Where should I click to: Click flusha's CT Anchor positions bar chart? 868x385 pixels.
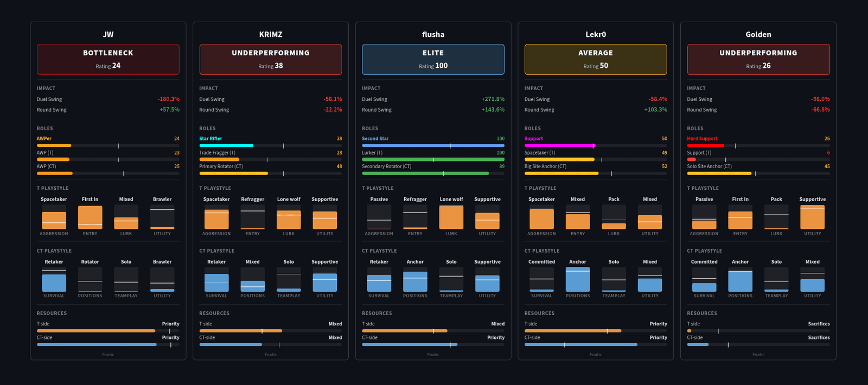pyautogui.click(x=415, y=279)
